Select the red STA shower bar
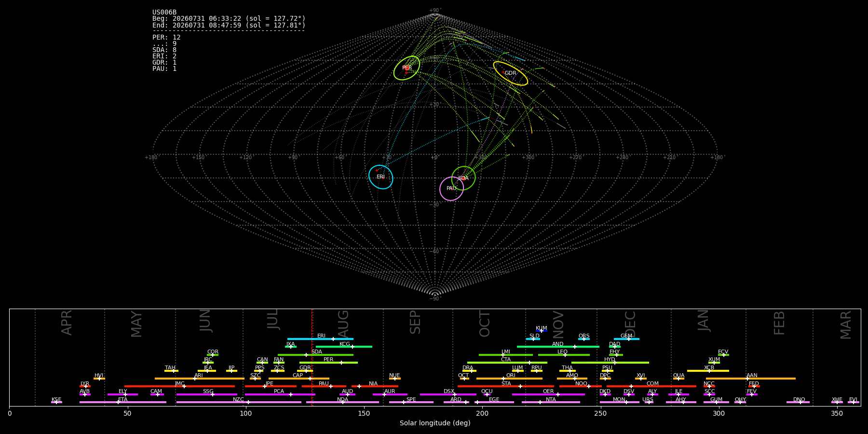Screen dimensions: 868x434 506,386
